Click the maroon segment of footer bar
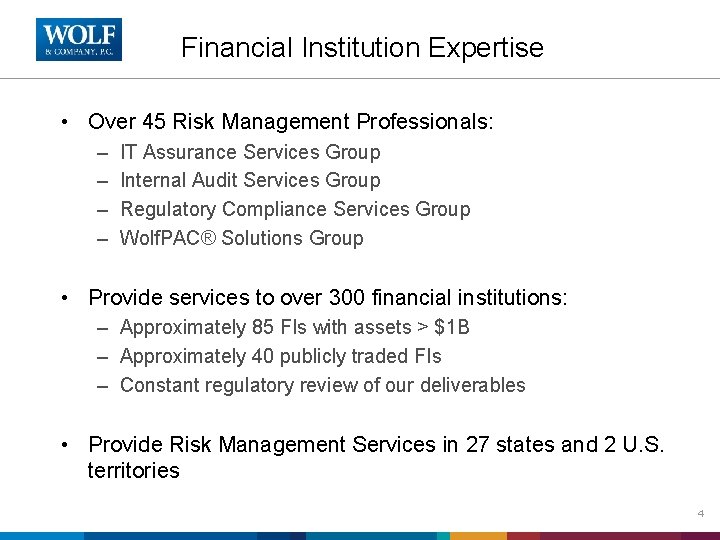720x540 pixels. pyautogui.click(x=611, y=536)
